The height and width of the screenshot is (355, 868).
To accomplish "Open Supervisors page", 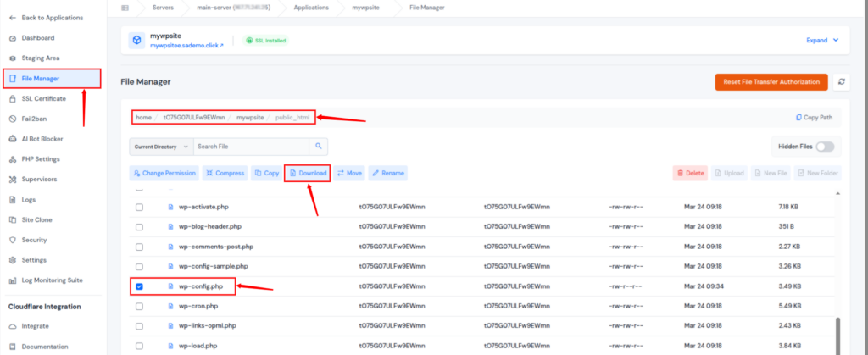I will [39, 179].
